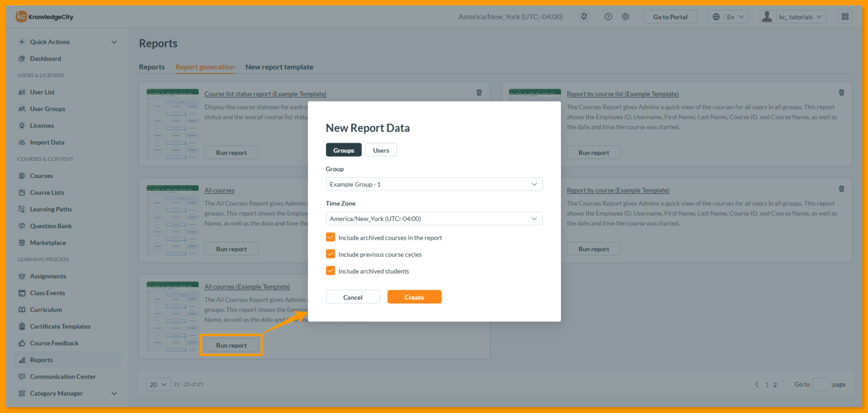
Task: Open User Groups in sidebar
Action: coord(47,109)
